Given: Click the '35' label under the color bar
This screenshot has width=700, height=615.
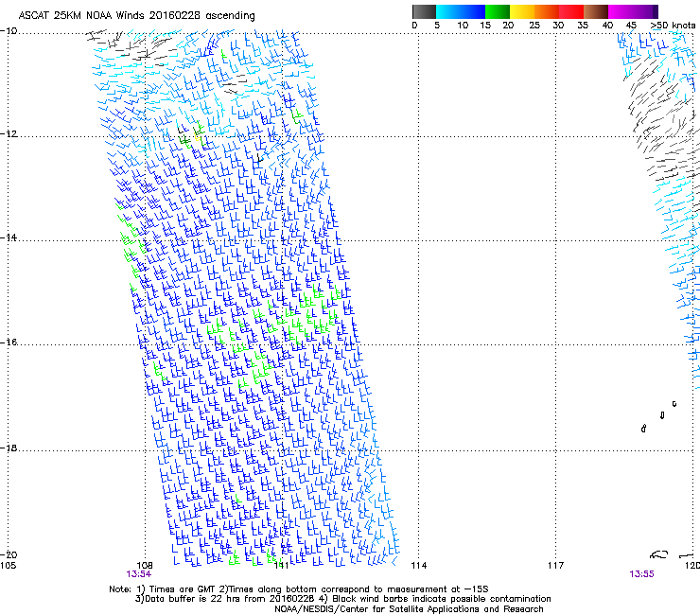Looking at the screenshot, I should (x=583, y=26).
